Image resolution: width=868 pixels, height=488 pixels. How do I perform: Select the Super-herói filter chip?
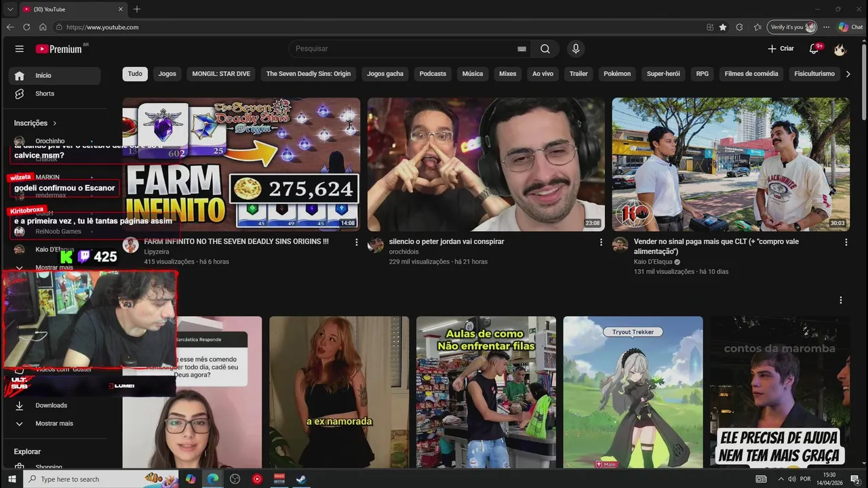[x=663, y=73]
